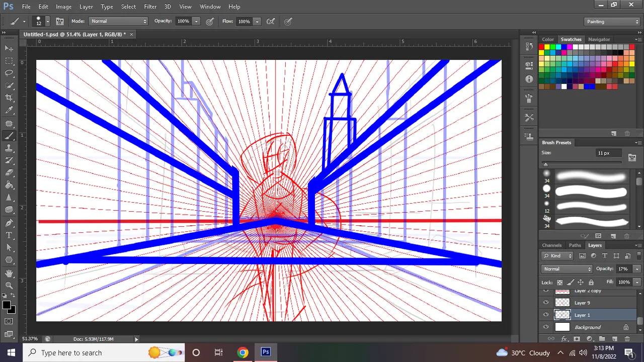Switch to the Color tab
Image resolution: width=644 pixels, height=362 pixels.
click(548, 39)
